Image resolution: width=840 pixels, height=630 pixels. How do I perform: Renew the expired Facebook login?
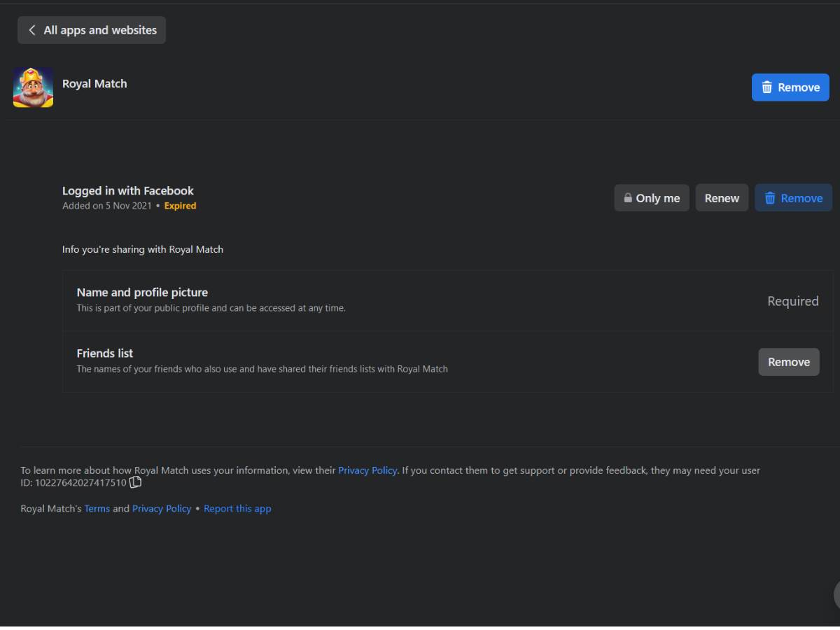tap(722, 198)
